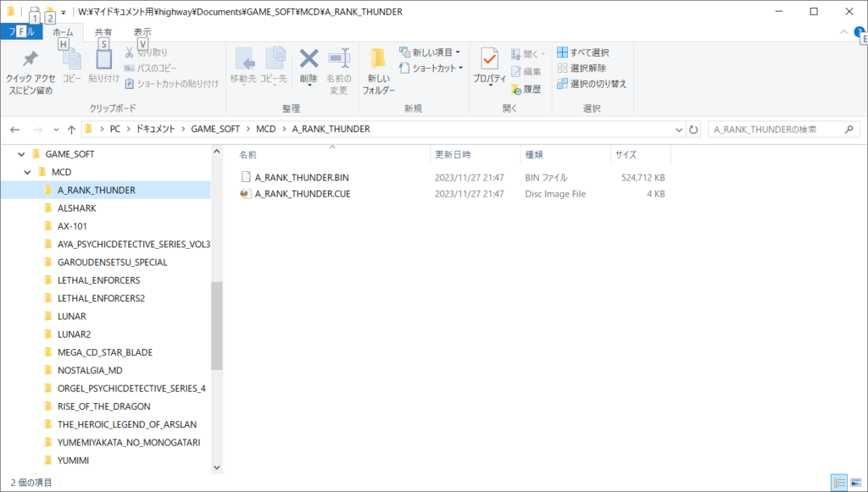Select the A_RANK_THUNDER.CUE file
This screenshot has height=492, width=868.
coord(302,194)
